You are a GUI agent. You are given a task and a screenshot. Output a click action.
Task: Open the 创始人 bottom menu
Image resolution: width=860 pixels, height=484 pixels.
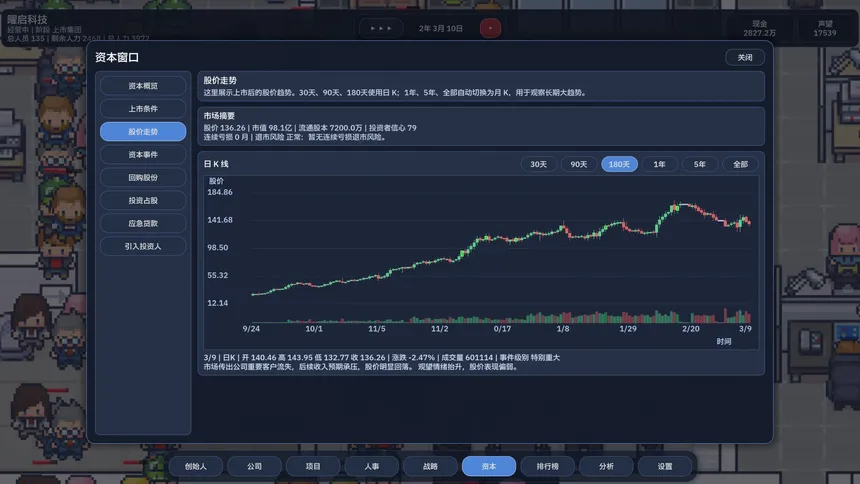(195, 466)
